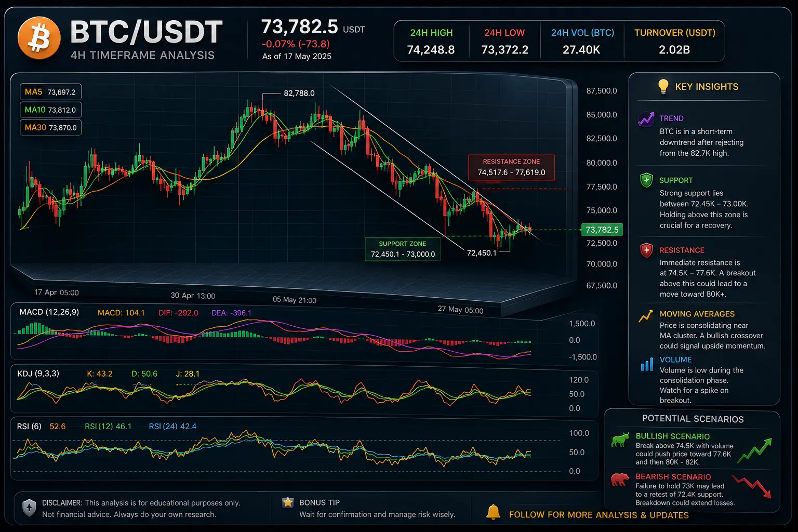Click the BTC/USDT pair title
The image size is (798, 532).
[x=146, y=32]
